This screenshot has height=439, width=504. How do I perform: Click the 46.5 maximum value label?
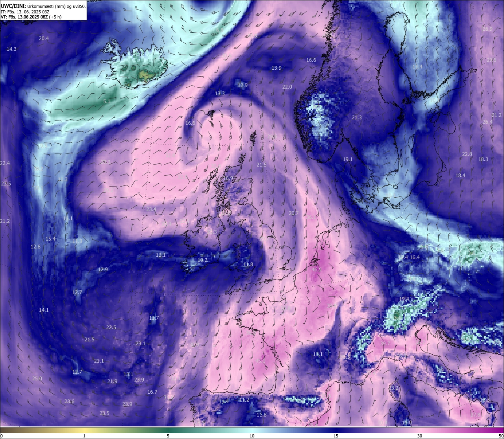317,270
